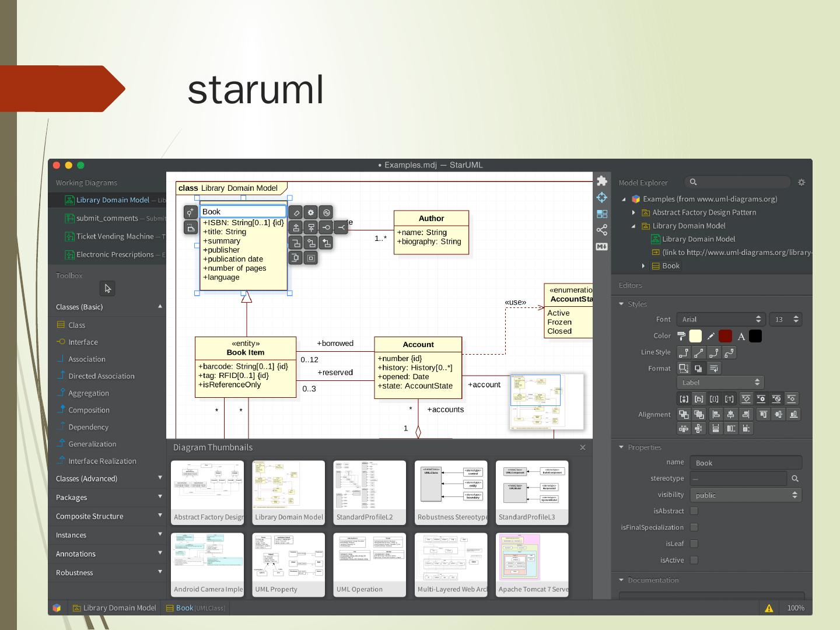Image resolution: width=840 pixels, height=630 pixels.
Task: Select Electronic Prescriptions working diagram
Action: tap(108, 254)
